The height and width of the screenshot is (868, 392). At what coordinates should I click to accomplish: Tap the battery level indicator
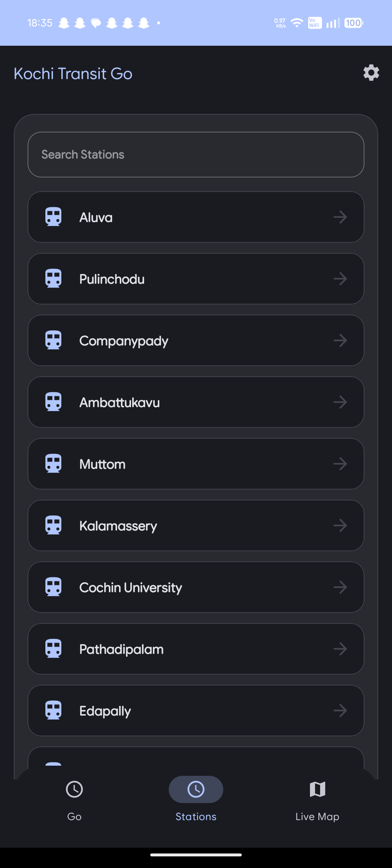(354, 23)
